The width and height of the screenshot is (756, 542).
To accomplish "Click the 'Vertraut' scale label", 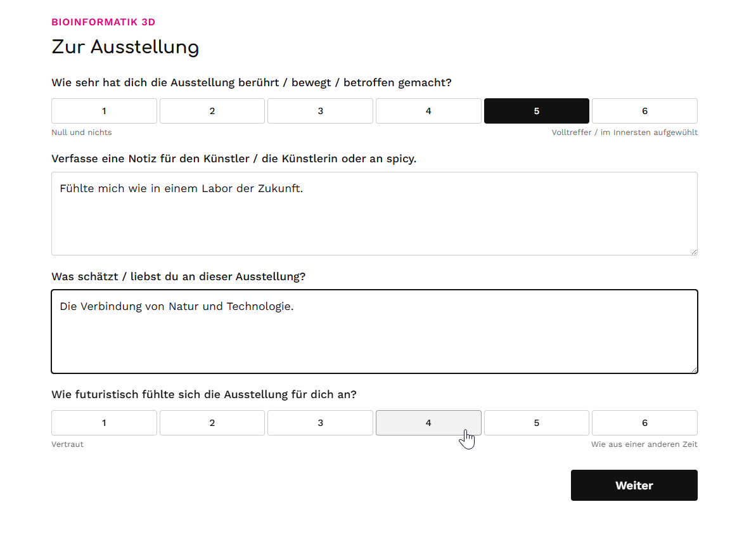I will (68, 444).
